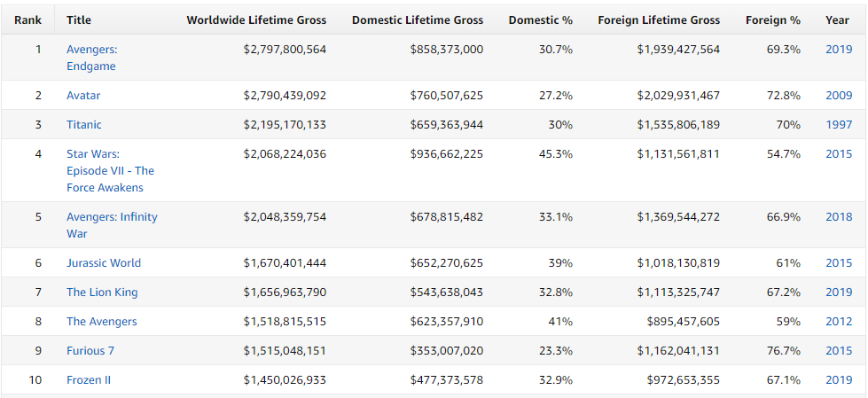Select the worldwide gross $2,797,800,564 cell
This screenshot has height=398, width=868.
pos(285,50)
